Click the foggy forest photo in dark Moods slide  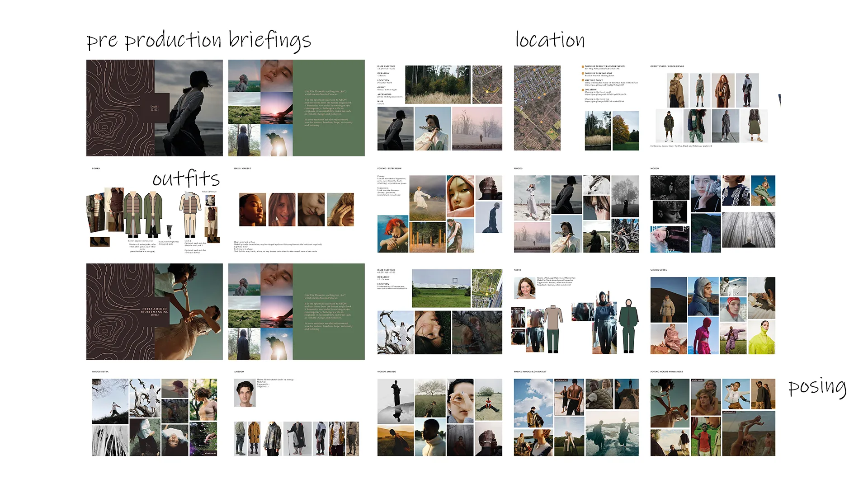click(748, 230)
